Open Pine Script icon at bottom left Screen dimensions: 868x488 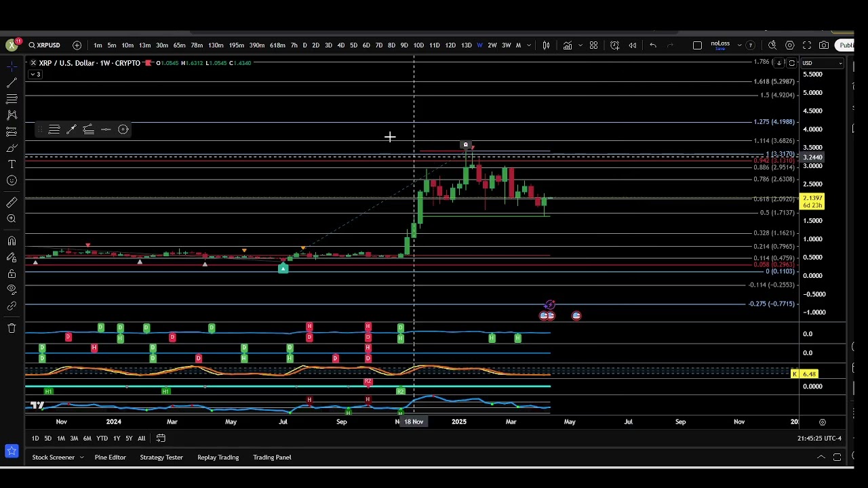coord(12,451)
